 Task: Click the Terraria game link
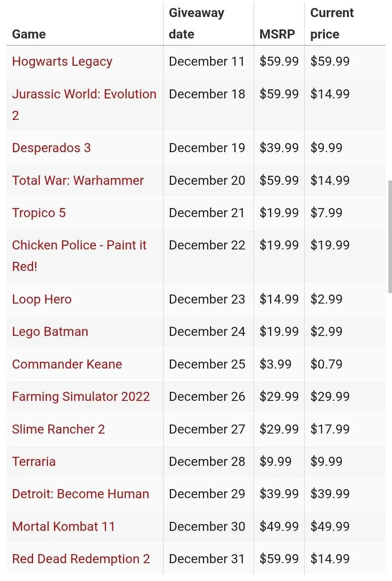34,462
